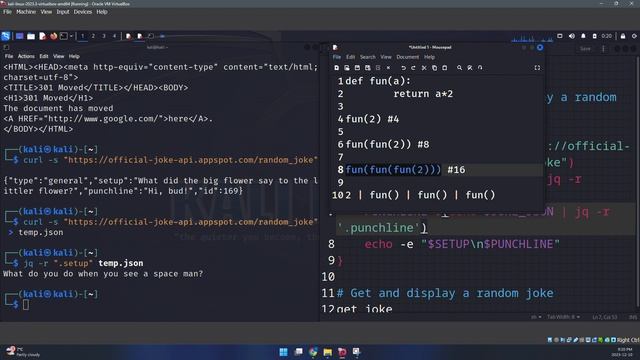Open Mousepad View menu

pyautogui.click(x=386, y=57)
